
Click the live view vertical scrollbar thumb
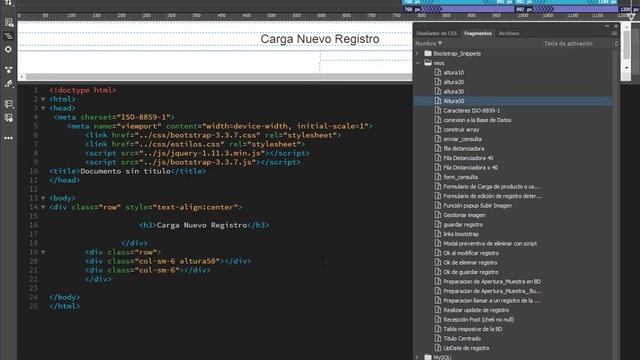pos(627,46)
